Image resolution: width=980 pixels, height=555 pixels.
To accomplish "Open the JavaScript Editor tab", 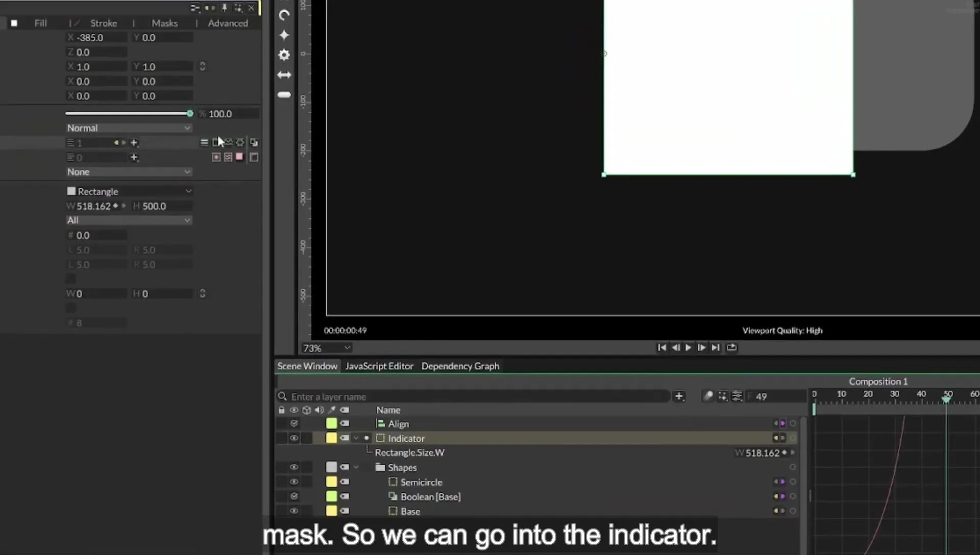I will click(x=379, y=366).
